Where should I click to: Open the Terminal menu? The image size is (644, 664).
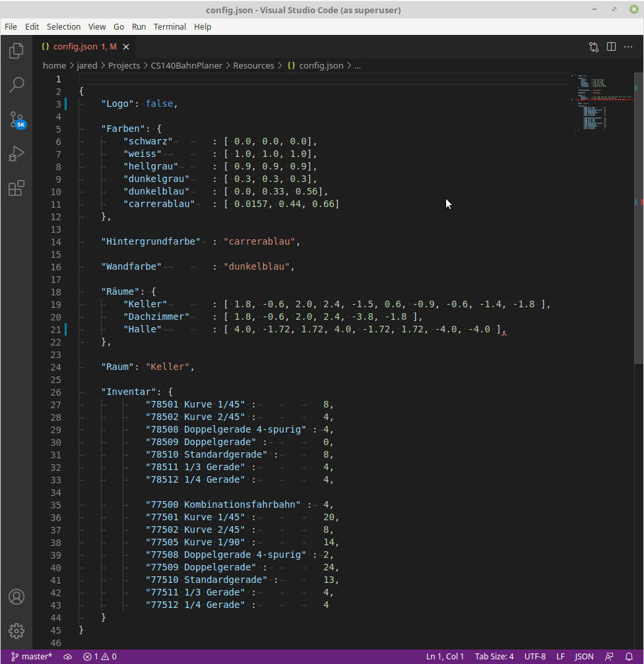coord(170,27)
